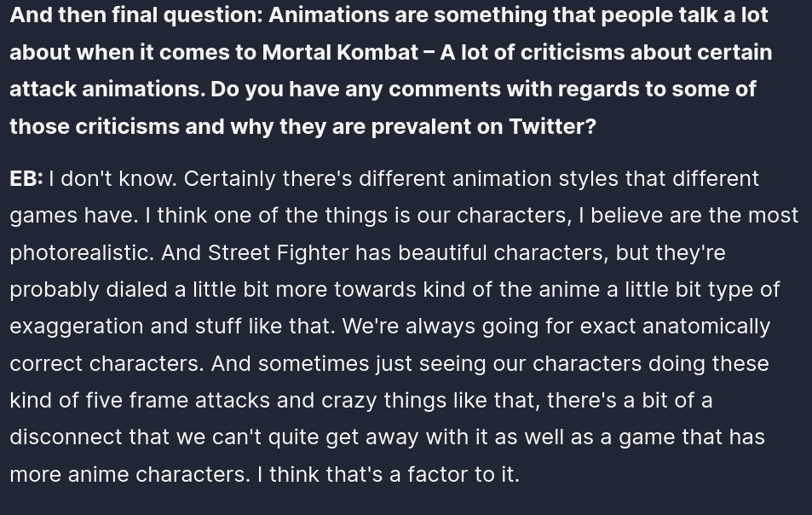Click the word "dialed" in the answer
Viewport: 812px width, 515px height.
(136, 290)
